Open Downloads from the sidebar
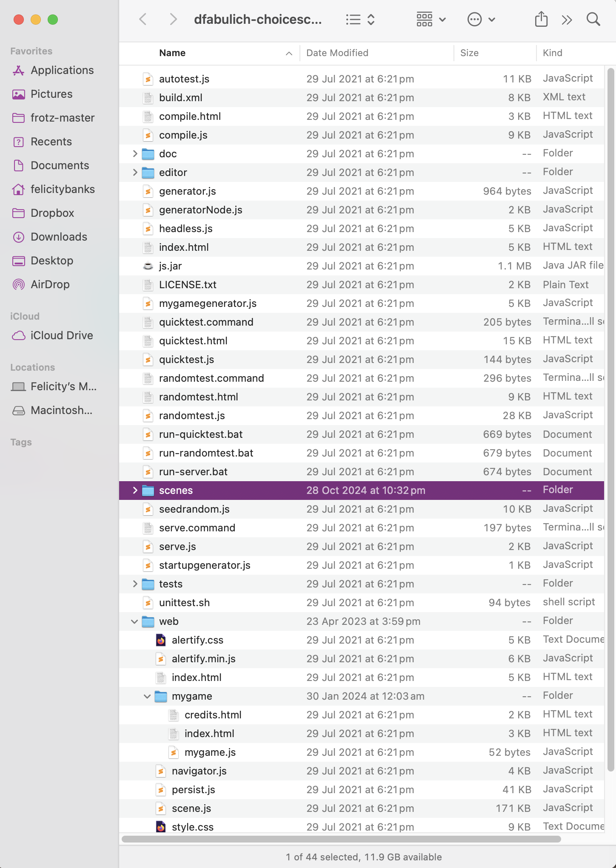Screen dimensions: 616x868 pyautogui.click(x=59, y=237)
